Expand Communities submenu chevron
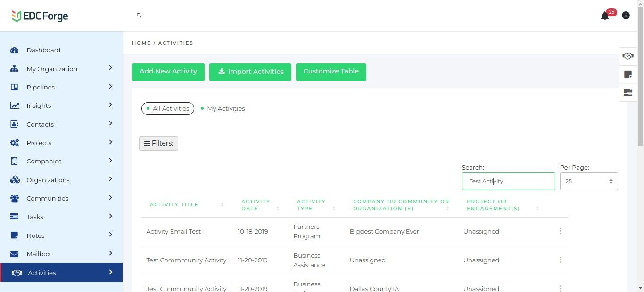 (110, 198)
